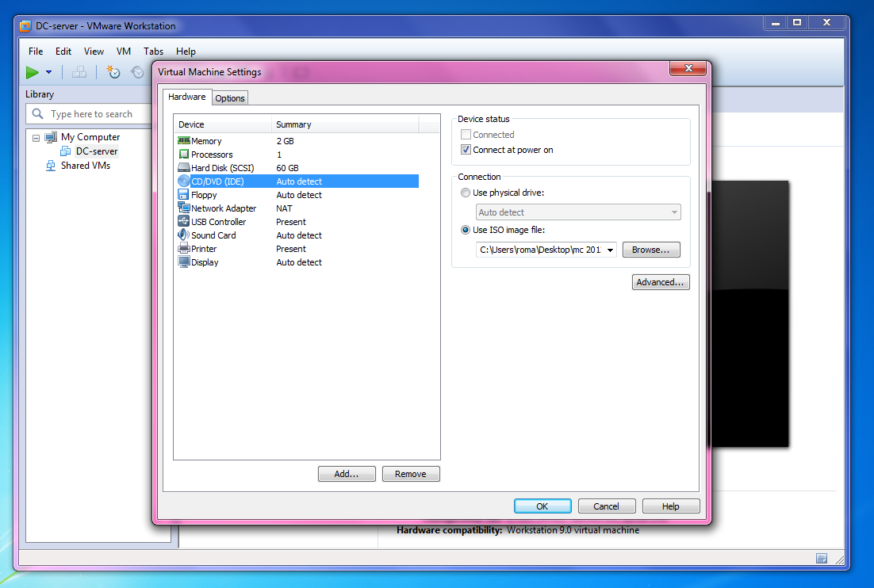The image size is (874, 588).
Task: Select DC-server in the Library tree
Action: pos(97,151)
